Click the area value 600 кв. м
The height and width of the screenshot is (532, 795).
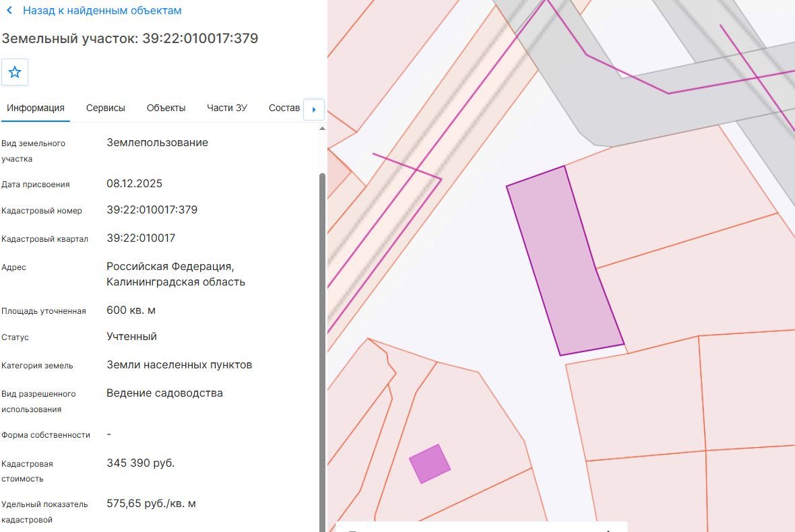coord(131,310)
